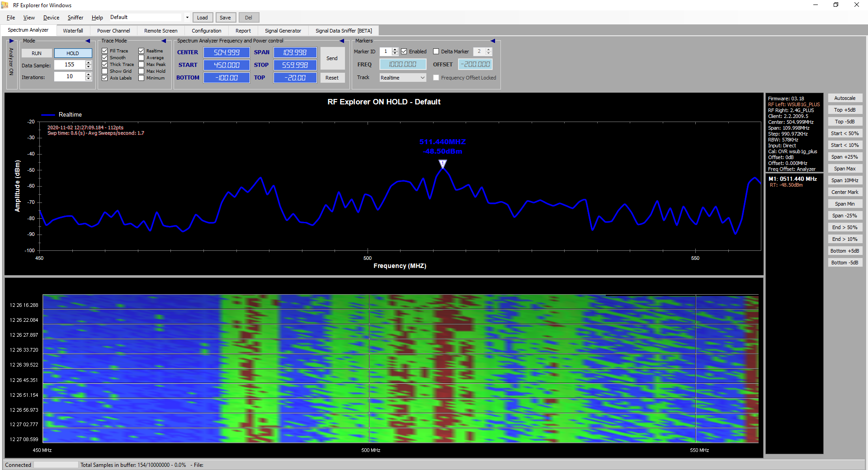Open Signal Data Sniffer [BETA] tab
Image resolution: width=868 pixels, height=470 pixels.
344,31
